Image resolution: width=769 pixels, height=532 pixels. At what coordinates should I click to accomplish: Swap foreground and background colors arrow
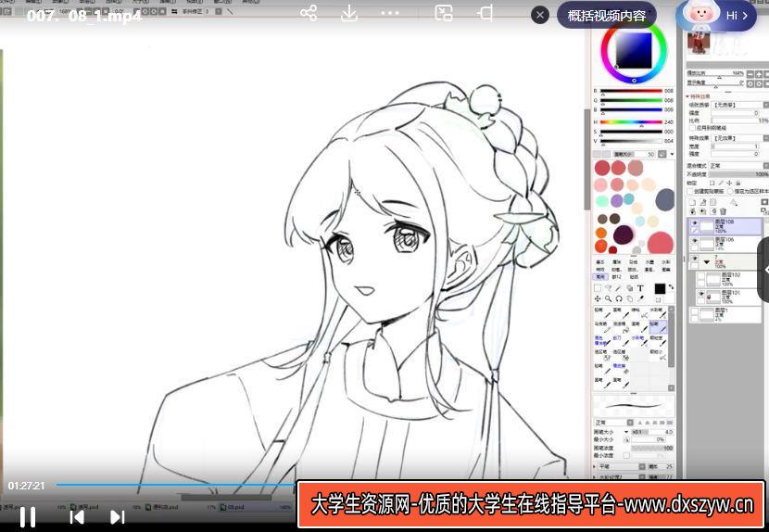(x=671, y=286)
